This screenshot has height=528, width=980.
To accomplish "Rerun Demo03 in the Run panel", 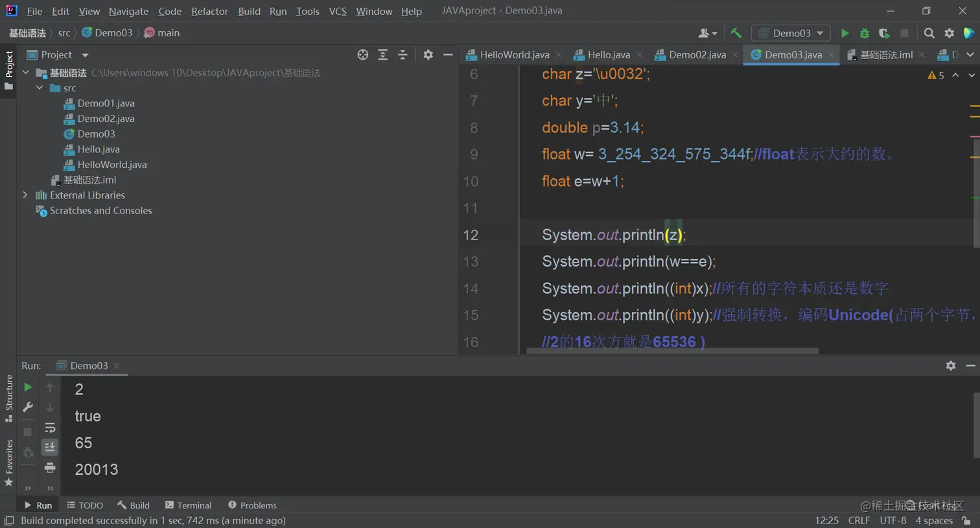I will (x=28, y=387).
